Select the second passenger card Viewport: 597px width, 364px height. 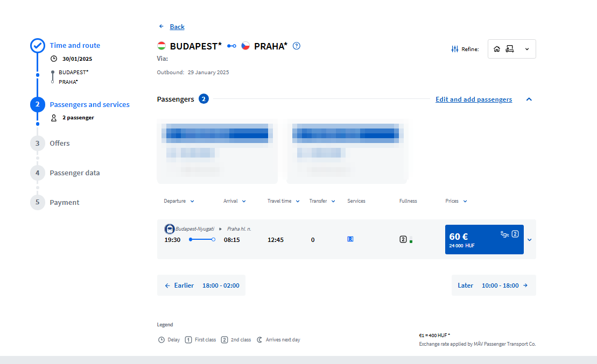[348, 152]
